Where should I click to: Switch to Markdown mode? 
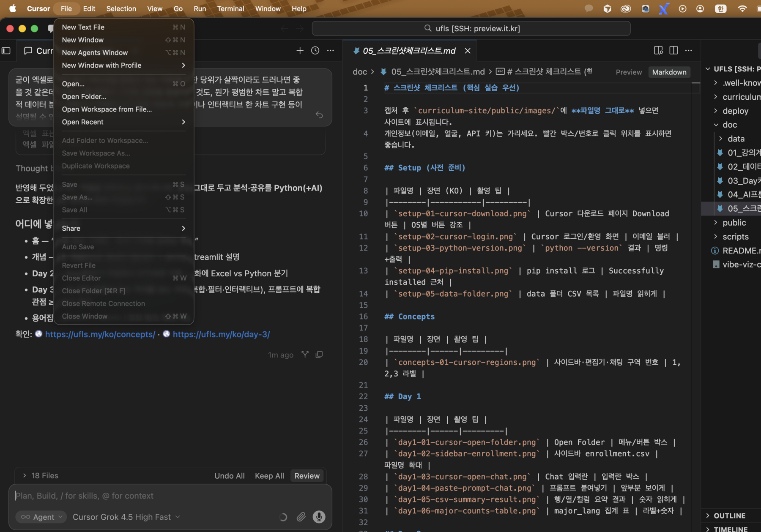[669, 72]
